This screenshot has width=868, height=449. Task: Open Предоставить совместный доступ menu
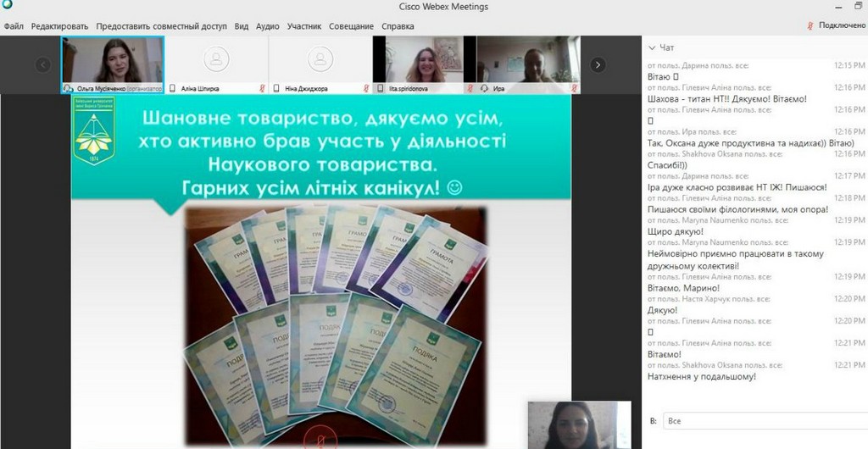(162, 26)
